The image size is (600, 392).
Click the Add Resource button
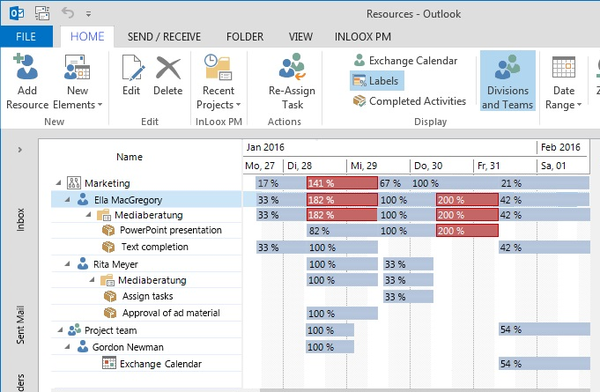pyautogui.click(x=27, y=82)
